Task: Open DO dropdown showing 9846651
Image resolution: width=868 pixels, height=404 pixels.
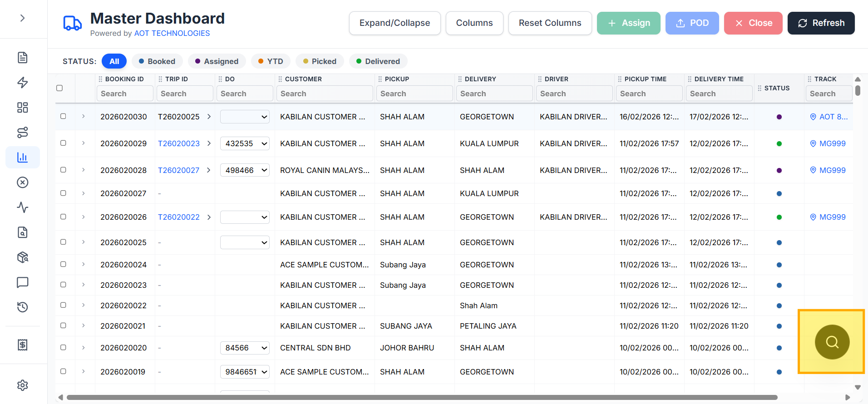Action: click(x=245, y=372)
